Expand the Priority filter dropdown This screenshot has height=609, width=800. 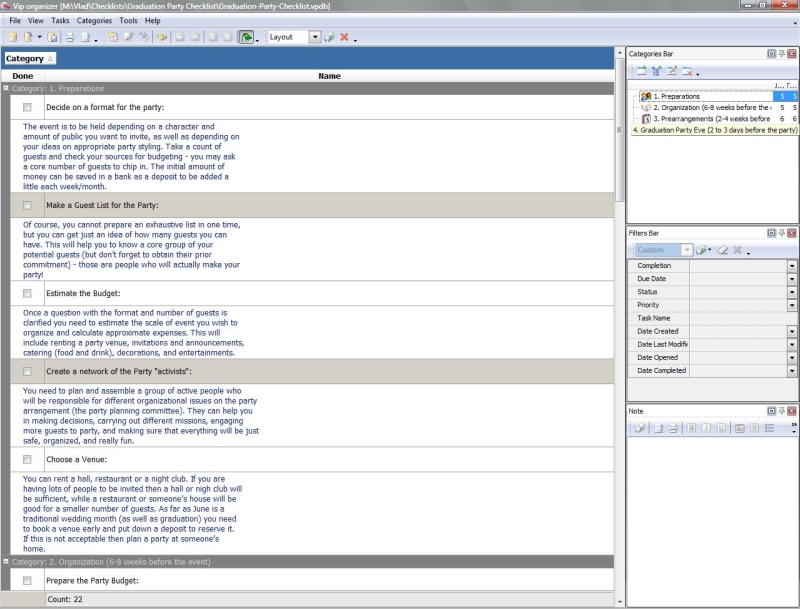point(792,305)
